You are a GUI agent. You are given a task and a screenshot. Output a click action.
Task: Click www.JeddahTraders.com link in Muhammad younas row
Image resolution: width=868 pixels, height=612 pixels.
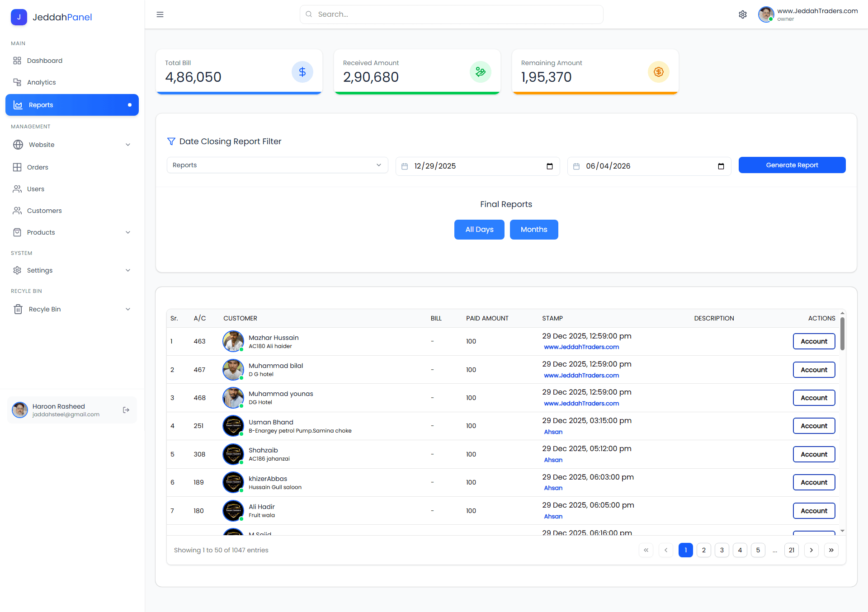point(581,403)
